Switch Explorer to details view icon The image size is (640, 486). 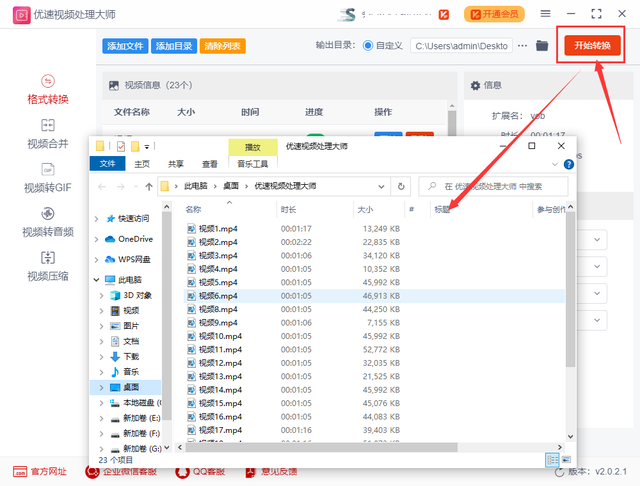tap(552, 460)
